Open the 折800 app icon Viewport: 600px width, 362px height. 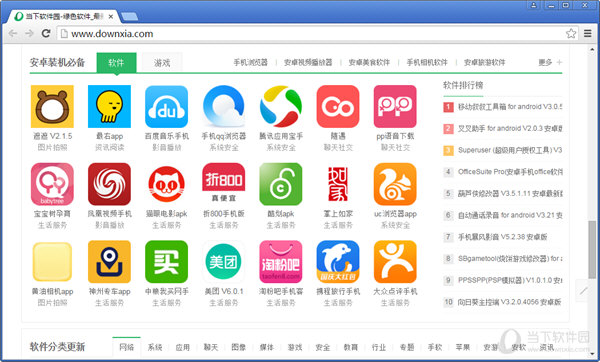tap(224, 184)
